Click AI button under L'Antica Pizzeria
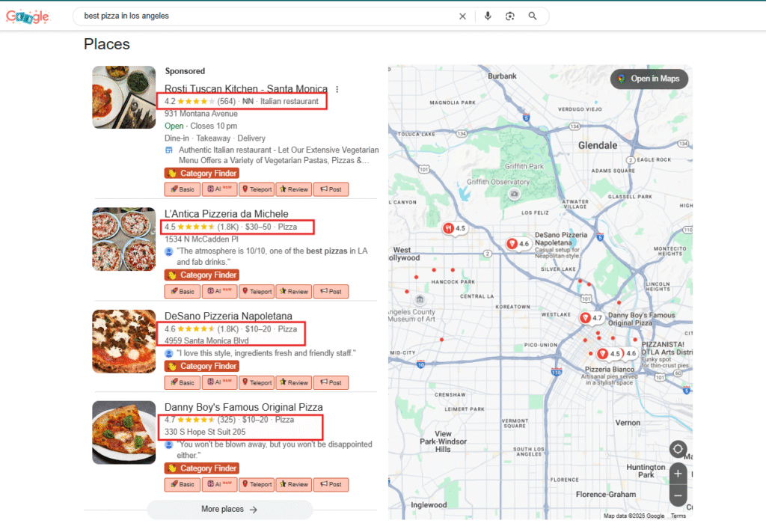Image resolution: width=766 pixels, height=532 pixels. coord(219,291)
